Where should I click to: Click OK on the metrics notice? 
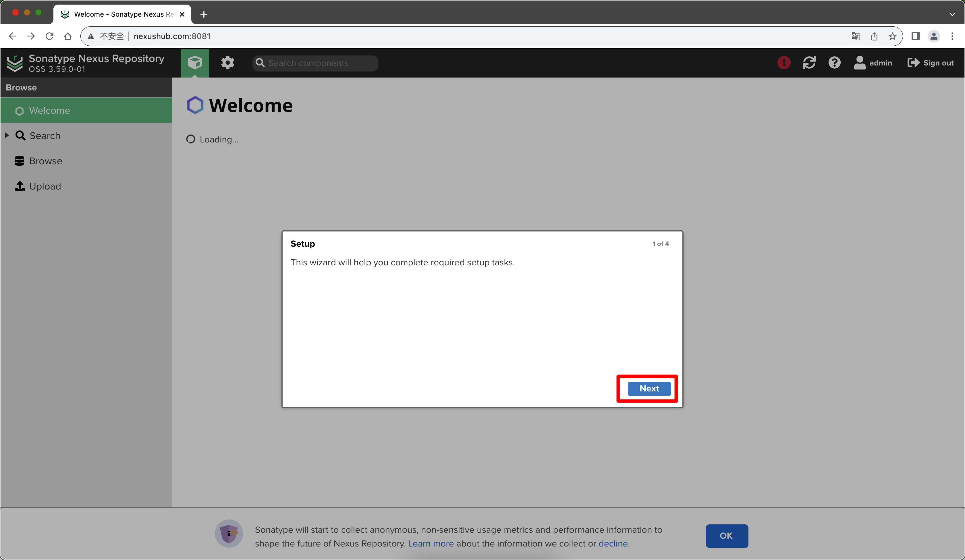727,536
